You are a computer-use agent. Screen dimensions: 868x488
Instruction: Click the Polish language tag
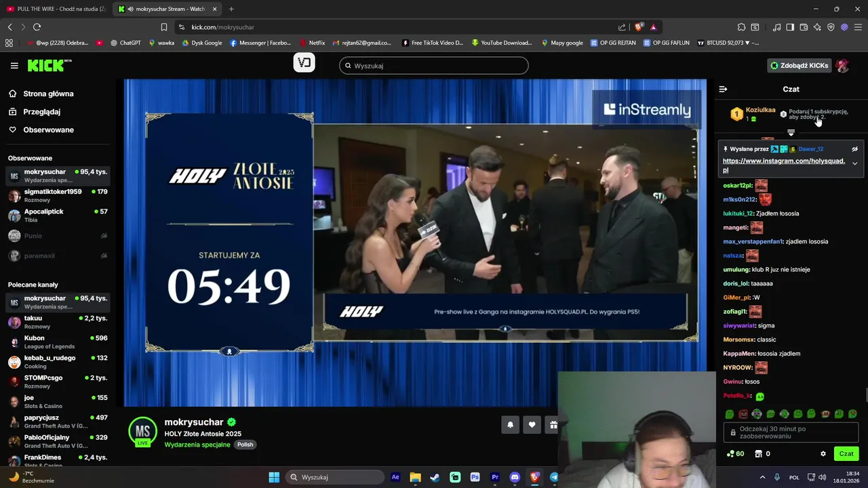[x=245, y=445]
